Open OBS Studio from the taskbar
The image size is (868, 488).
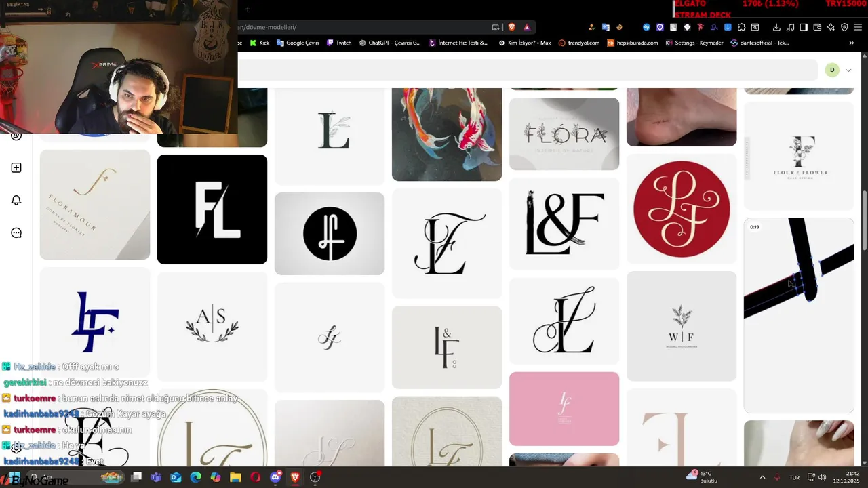315,477
